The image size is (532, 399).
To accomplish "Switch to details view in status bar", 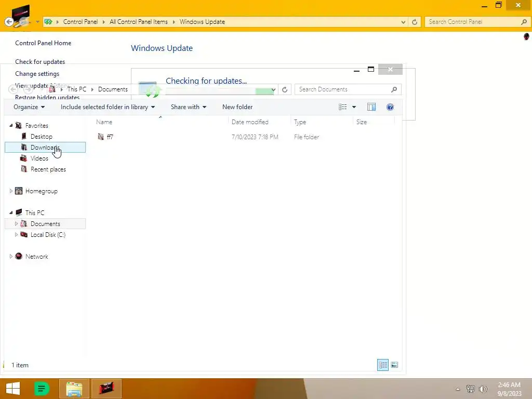I will tap(383, 365).
